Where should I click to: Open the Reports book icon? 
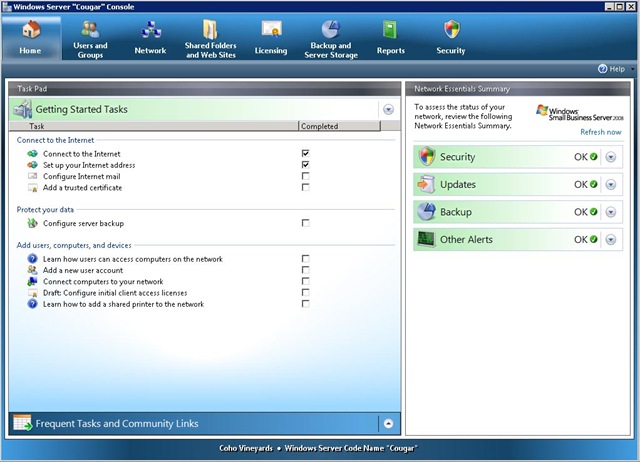(x=390, y=30)
